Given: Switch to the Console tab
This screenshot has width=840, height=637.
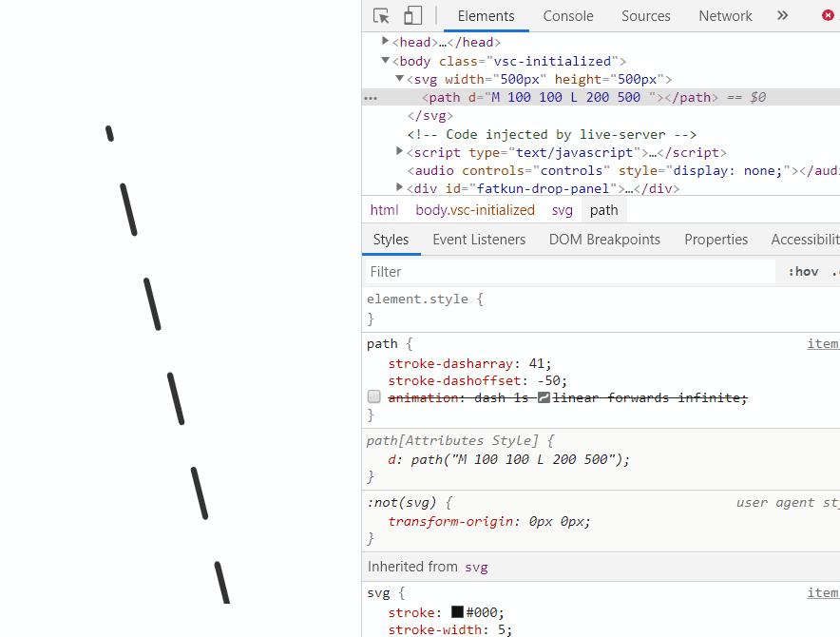Looking at the screenshot, I should pyautogui.click(x=568, y=16).
